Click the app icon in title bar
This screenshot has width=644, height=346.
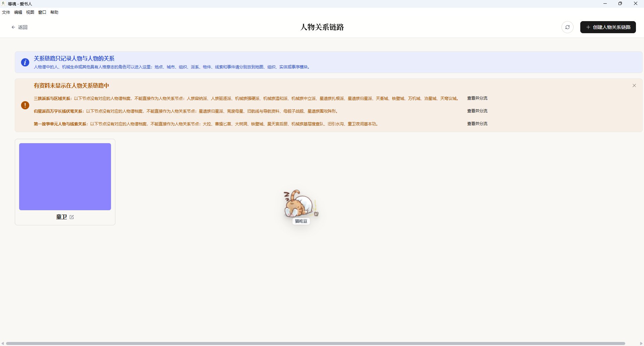click(4, 4)
